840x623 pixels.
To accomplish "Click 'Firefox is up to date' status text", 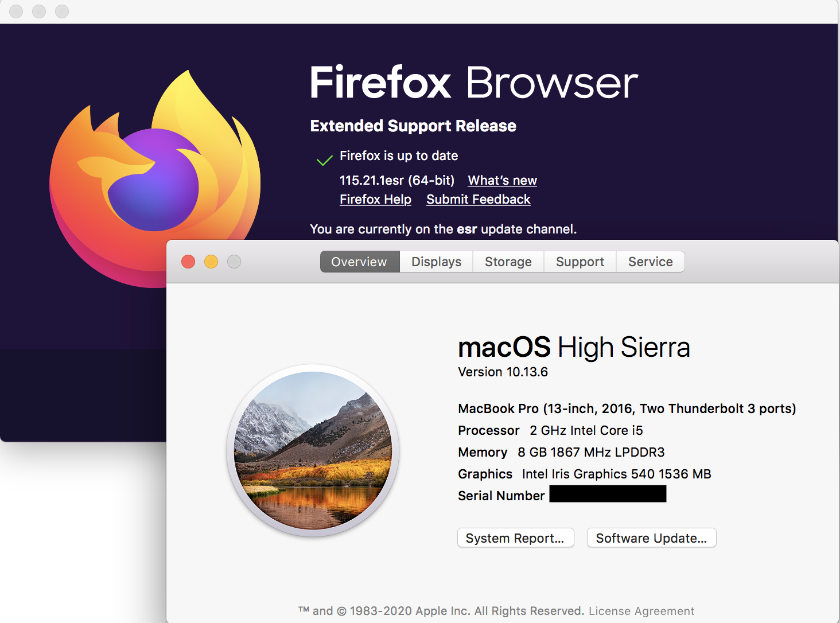I will pos(399,155).
